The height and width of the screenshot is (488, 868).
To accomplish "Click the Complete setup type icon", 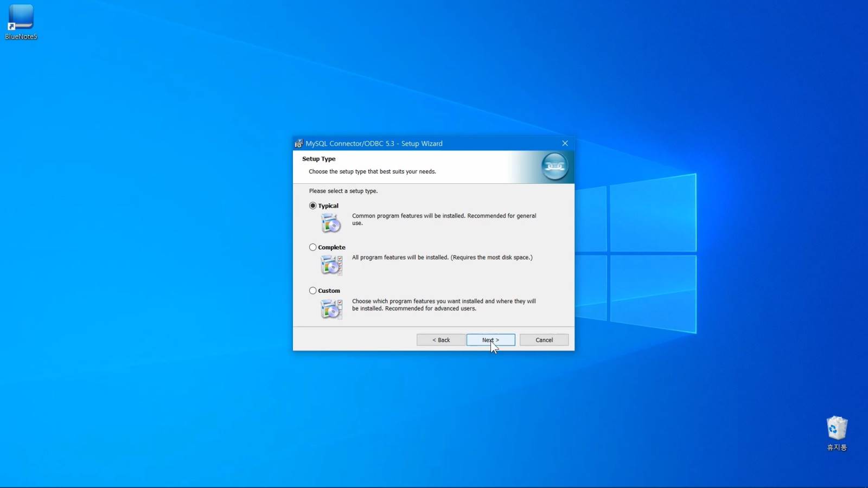I will (331, 266).
